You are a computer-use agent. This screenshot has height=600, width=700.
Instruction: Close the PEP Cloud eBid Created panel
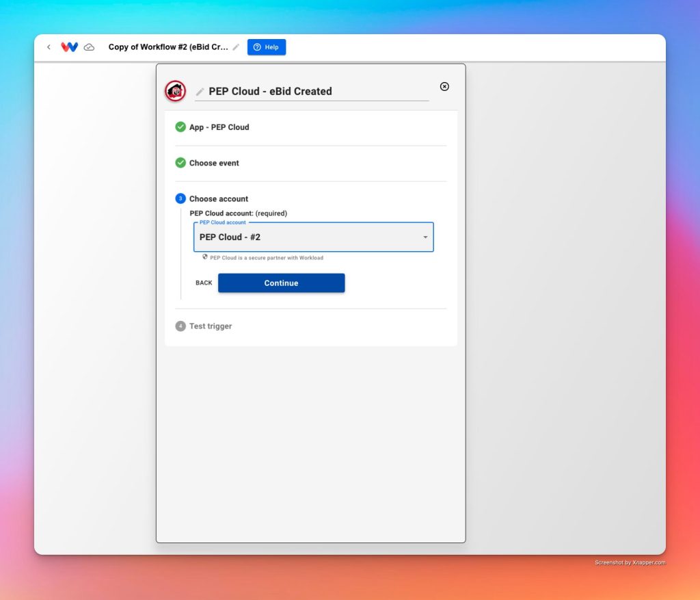pyautogui.click(x=444, y=87)
